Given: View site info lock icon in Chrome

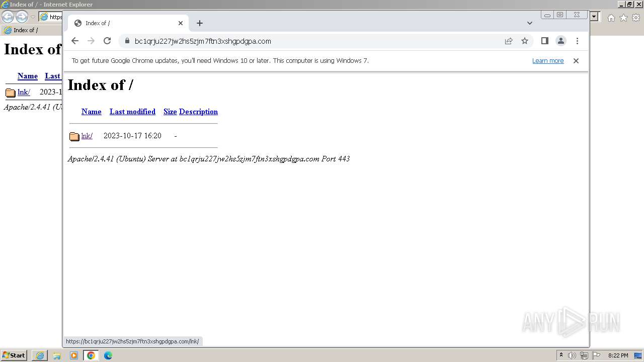Looking at the screenshot, I should click(x=127, y=41).
